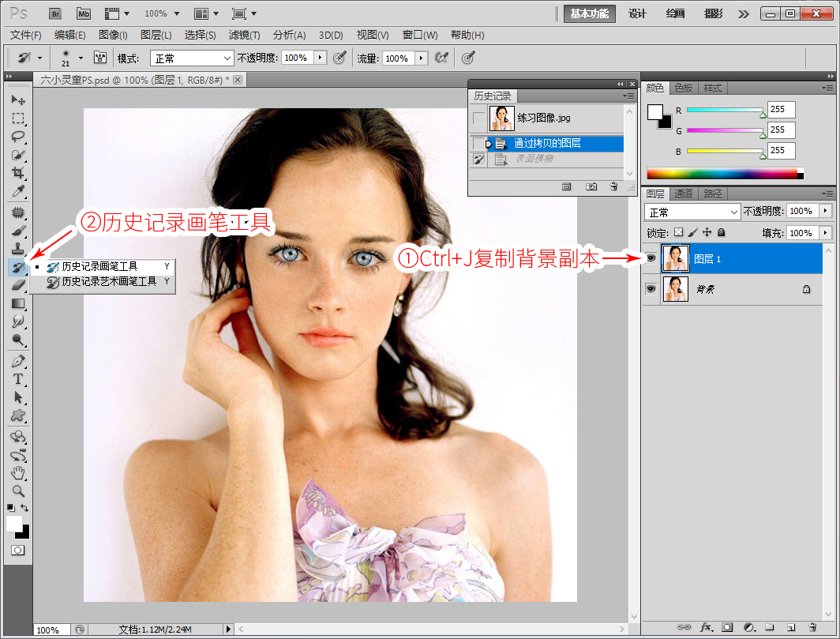Image resolution: width=840 pixels, height=639 pixels.
Task: Open 滤镜(T) menu
Action: pos(244,35)
